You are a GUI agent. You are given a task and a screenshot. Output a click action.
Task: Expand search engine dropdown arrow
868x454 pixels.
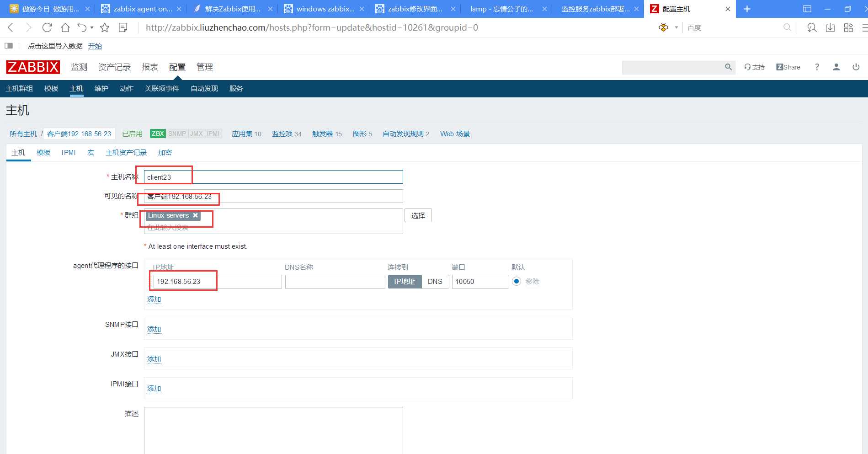click(x=676, y=27)
